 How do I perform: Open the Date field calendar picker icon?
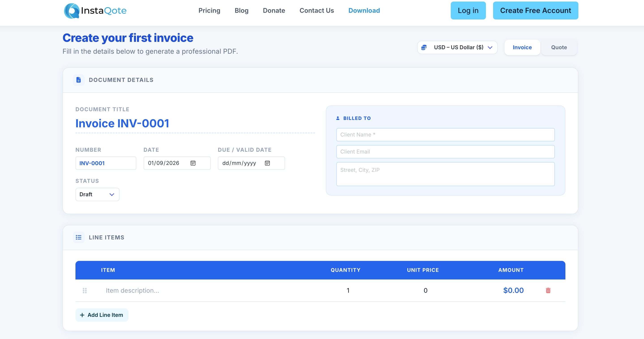[193, 163]
